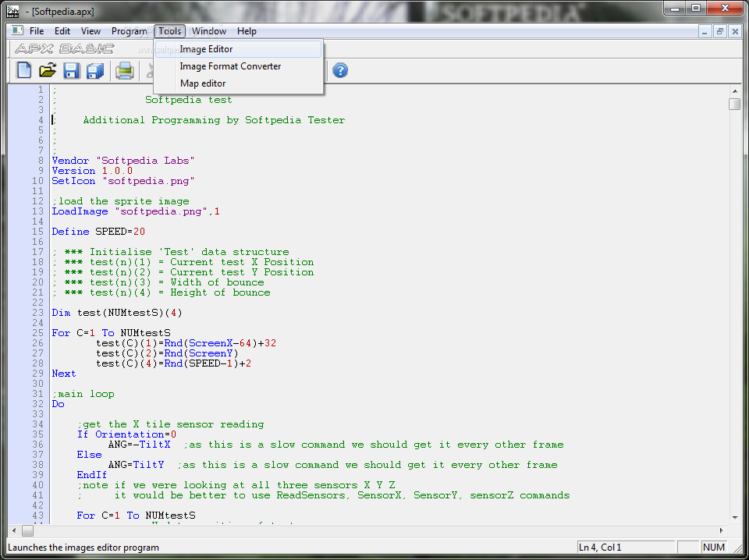The image size is (749, 560).
Task: Click the 'Do' keyword on line 32
Action: 58,404
